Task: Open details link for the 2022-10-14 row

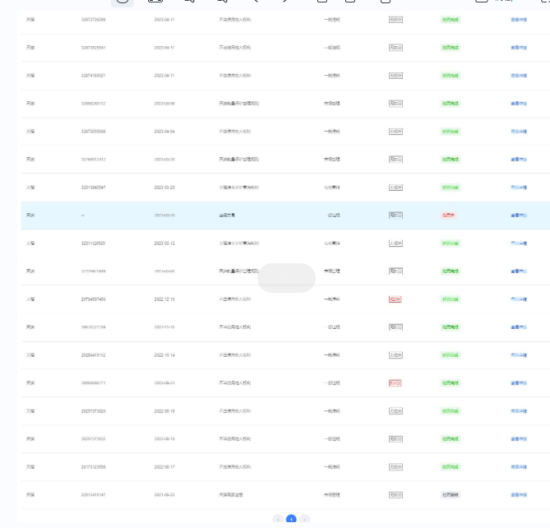Action: 518,355
